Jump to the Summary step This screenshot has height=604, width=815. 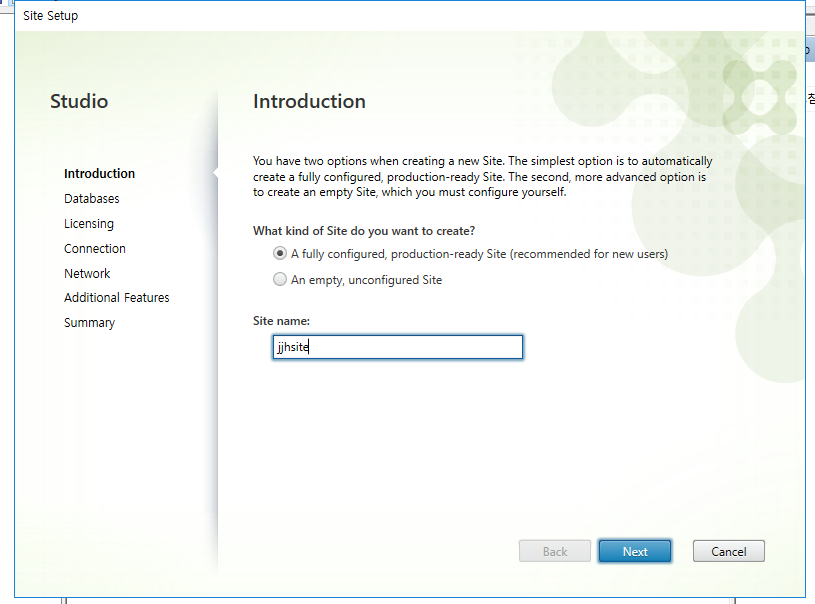click(x=89, y=323)
